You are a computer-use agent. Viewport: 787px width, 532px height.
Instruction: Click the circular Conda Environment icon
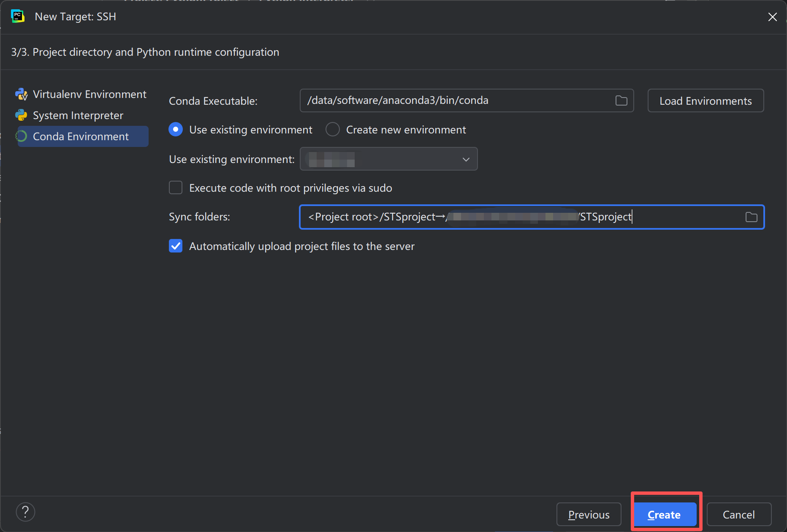click(x=22, y=136)
